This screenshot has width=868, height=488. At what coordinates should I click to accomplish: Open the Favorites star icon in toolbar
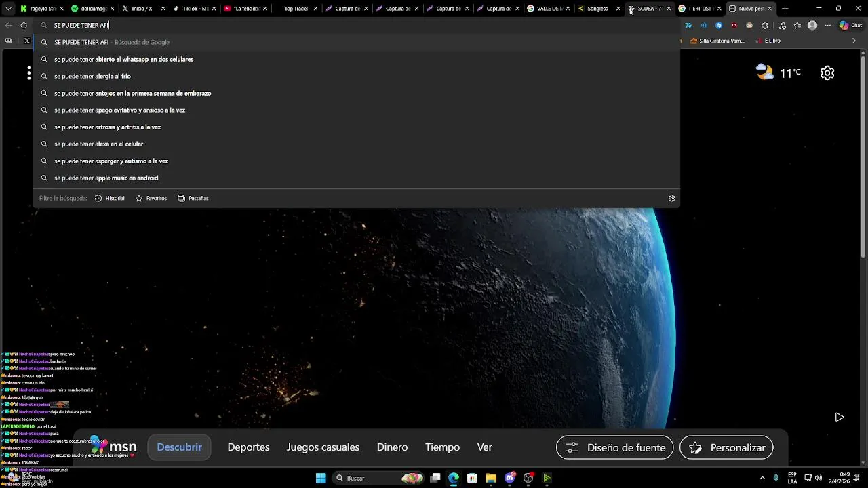[x=797, y=26]
